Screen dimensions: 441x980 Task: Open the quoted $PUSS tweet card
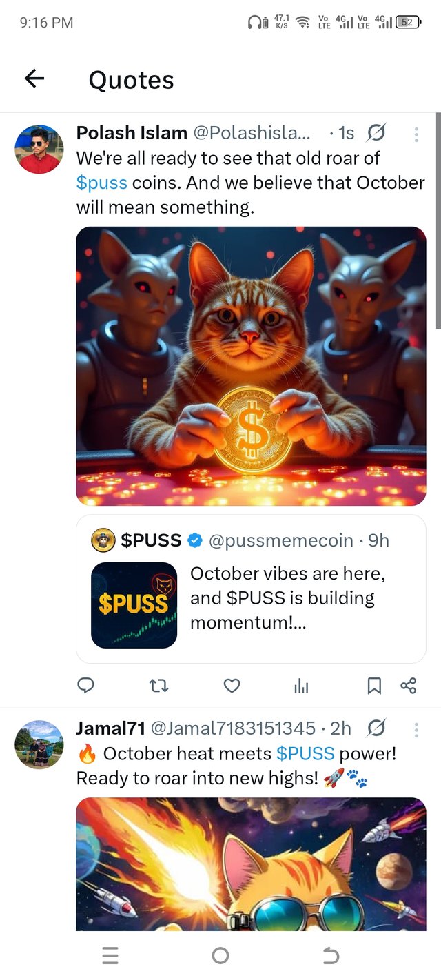251,589
